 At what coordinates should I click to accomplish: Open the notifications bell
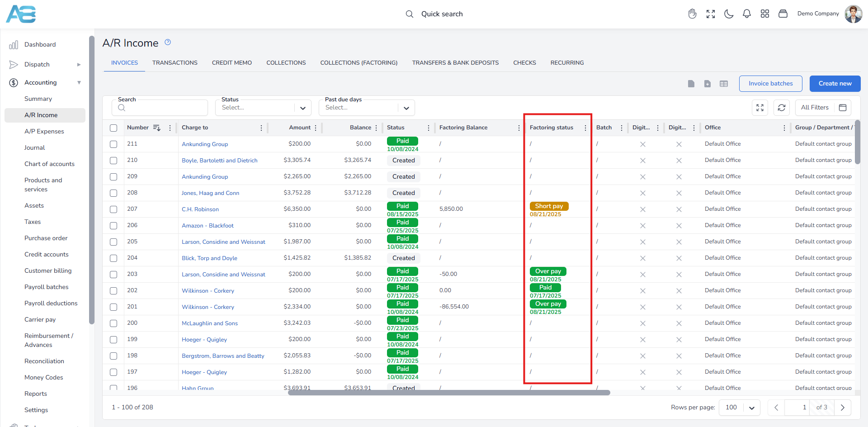[747, 14]
